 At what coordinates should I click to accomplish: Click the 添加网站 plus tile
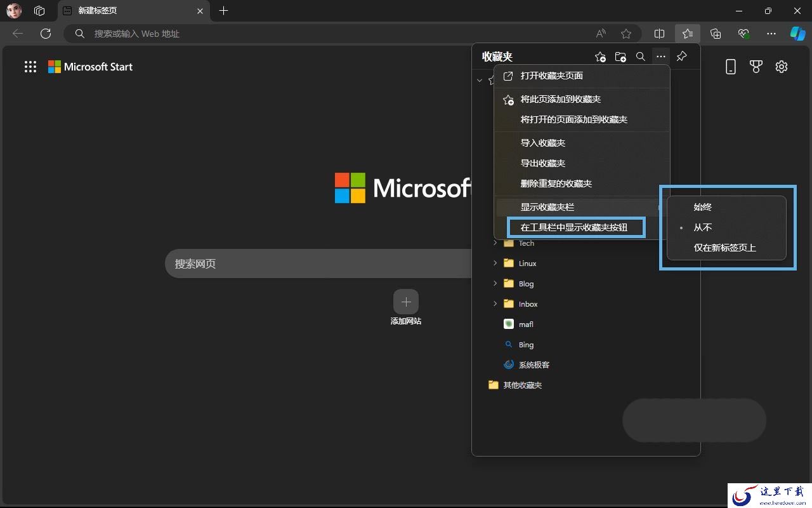coord(406,302)
